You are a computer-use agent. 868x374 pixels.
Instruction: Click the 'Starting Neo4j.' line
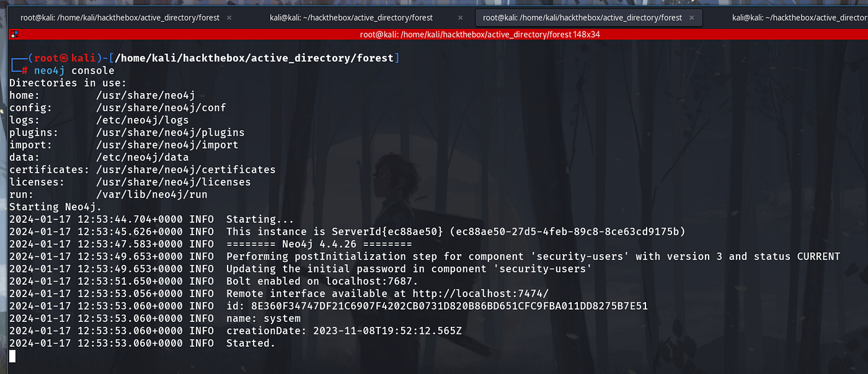pyautogui.click(x=56, y=207)
